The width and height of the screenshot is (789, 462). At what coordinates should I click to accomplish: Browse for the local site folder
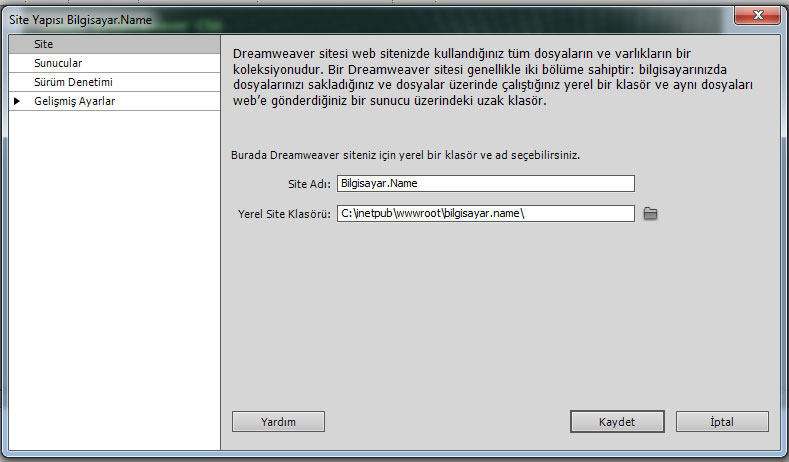click(650, 213)
